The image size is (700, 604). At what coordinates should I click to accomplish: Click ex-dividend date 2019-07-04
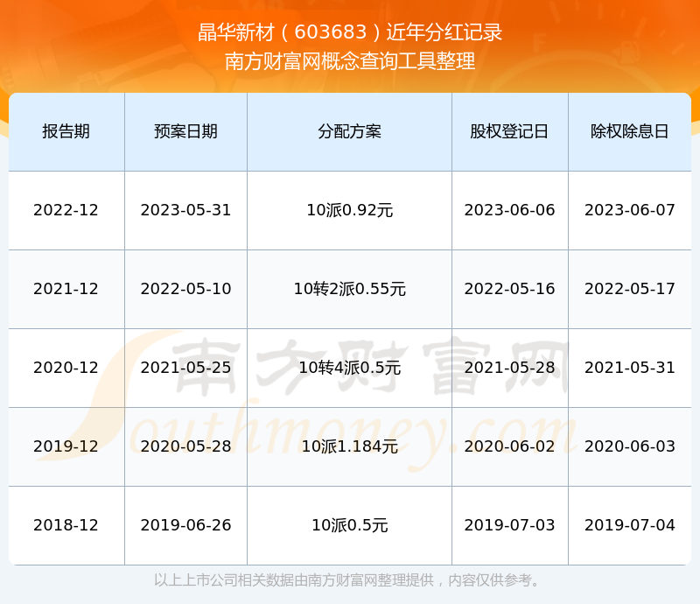point(629,524)
